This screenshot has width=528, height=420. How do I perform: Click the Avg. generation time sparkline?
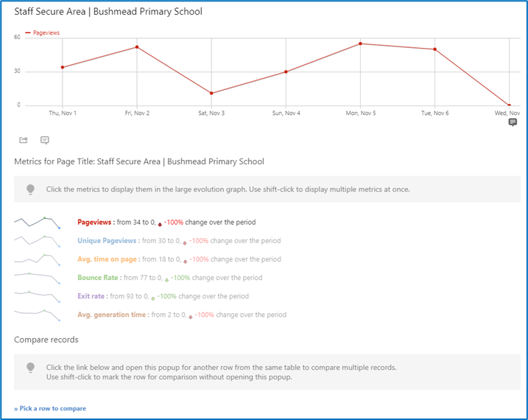(x=38, y=315)
